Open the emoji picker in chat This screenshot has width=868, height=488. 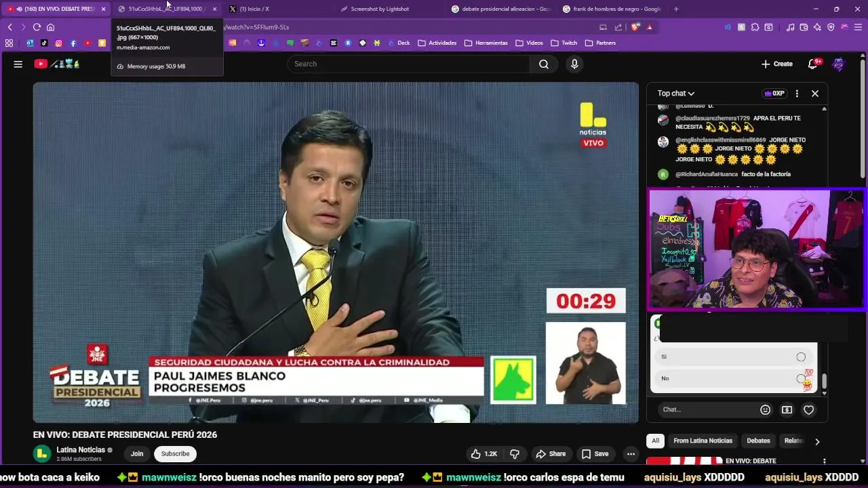[766, 409]
